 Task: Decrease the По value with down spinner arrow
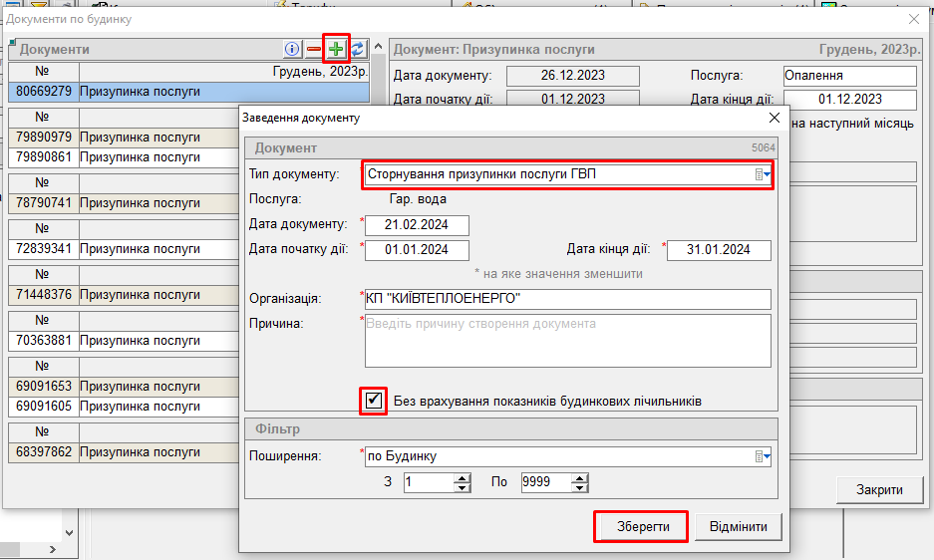(x=579, y=487)
